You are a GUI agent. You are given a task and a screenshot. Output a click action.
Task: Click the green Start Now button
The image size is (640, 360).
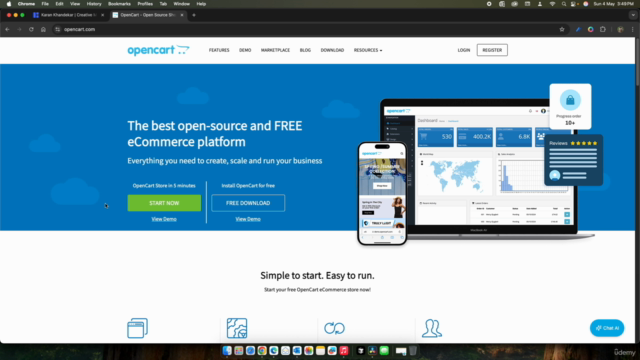(164, 203)
